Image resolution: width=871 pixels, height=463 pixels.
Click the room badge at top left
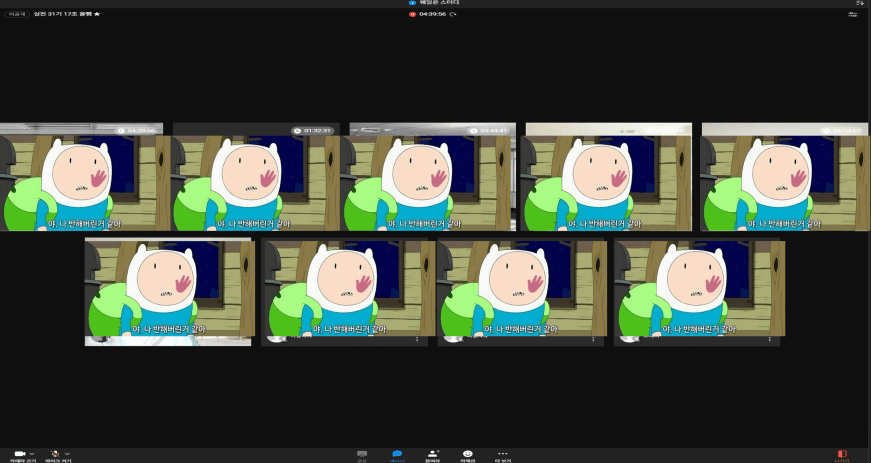click(x=16, y=14)
